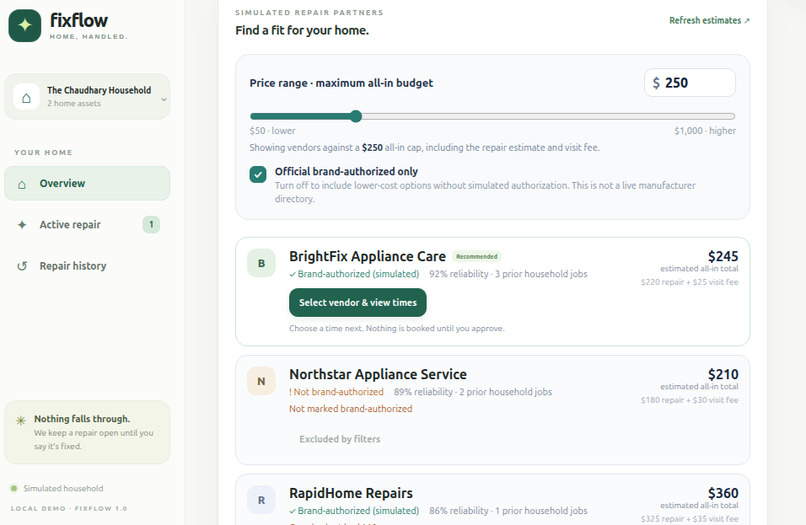Click Refresh estimates link
Image resolution: width=806 pixels, height=525 pixels.
(709, 21)
